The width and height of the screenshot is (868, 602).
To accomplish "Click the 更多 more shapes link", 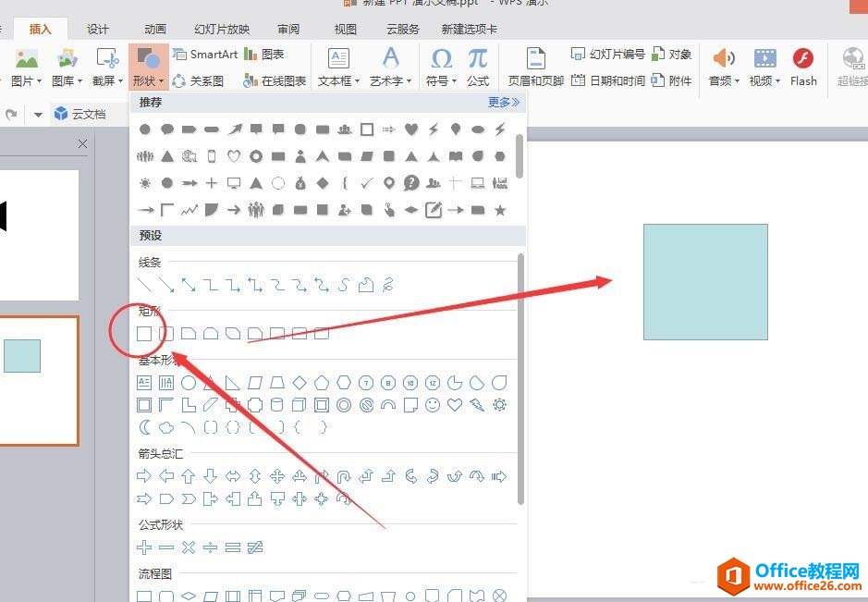I will (503, 102).
